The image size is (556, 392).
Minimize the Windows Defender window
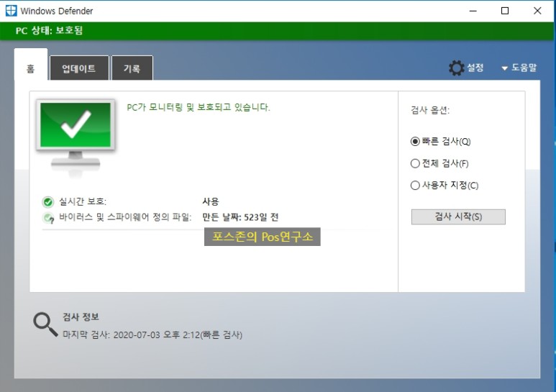(x=473, y=11)
